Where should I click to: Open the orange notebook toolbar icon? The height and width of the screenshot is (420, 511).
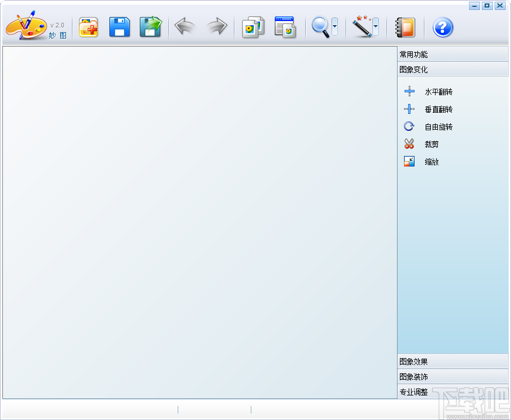click(405, 27)
